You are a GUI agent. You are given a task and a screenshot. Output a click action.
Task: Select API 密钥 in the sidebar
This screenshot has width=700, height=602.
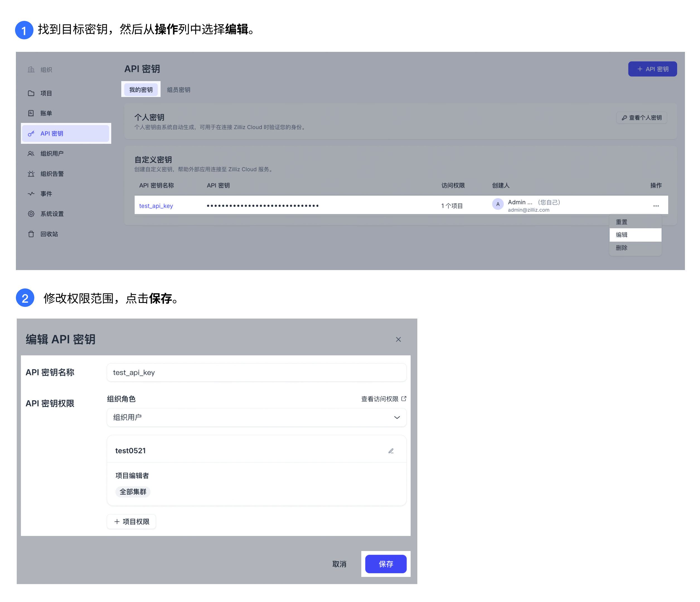(66, 133)
